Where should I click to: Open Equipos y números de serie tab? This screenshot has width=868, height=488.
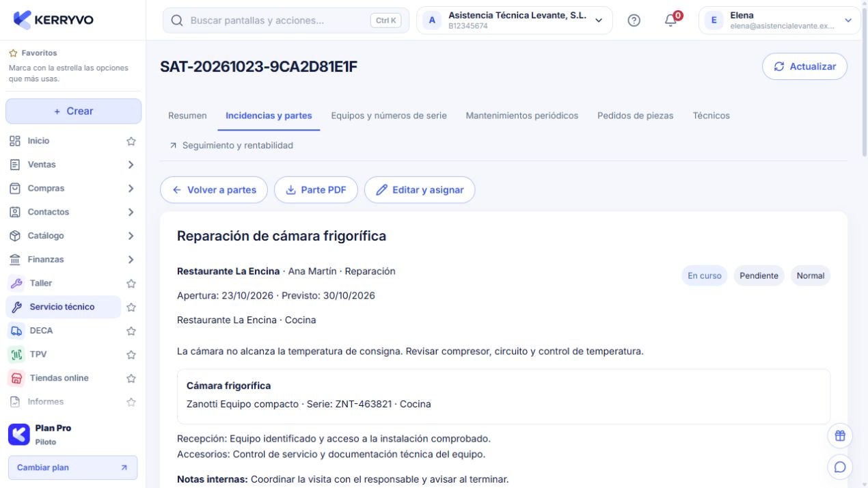coord(389,116)
